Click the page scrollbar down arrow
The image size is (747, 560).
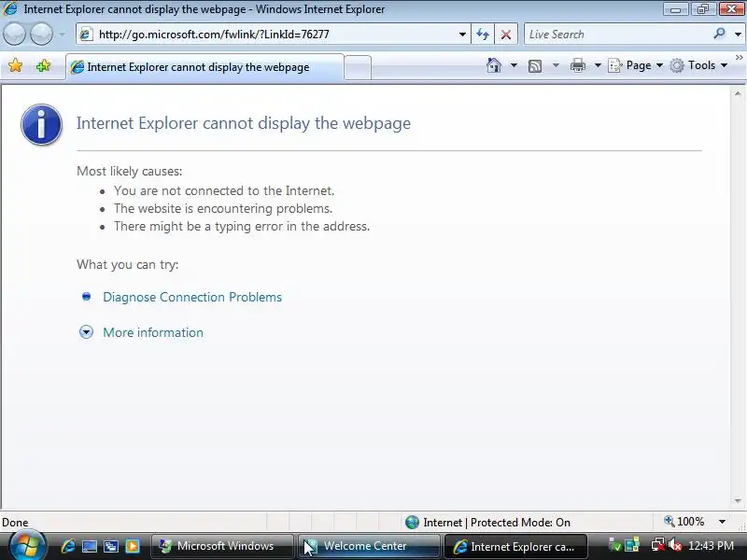[x=738, y=500]
